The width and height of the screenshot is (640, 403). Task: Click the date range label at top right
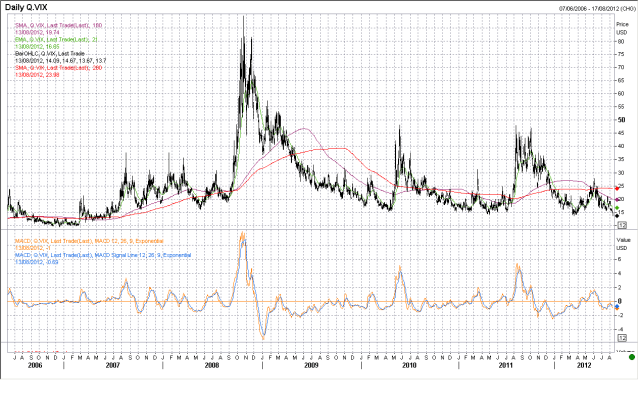[592, 7]
